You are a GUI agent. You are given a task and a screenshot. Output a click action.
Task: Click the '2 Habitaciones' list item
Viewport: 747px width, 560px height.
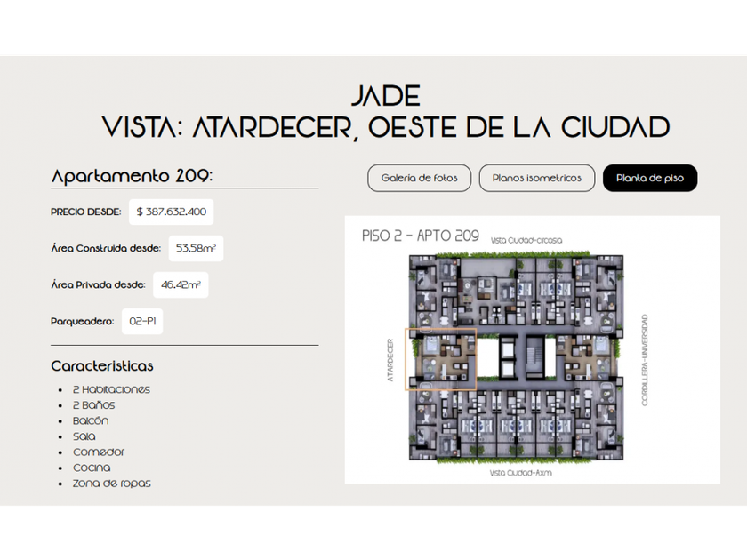click(x=111, y=389)
